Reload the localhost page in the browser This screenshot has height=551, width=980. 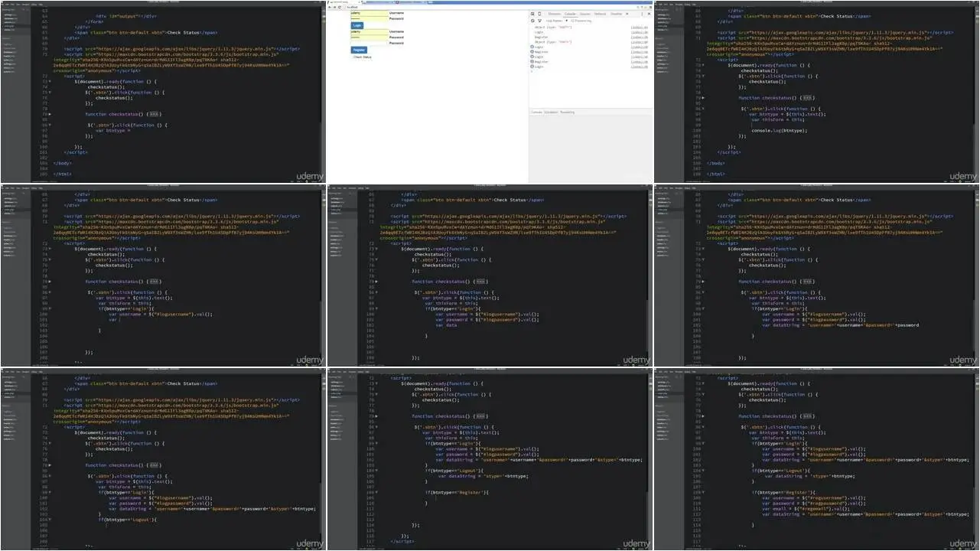[x=340, y=7]
